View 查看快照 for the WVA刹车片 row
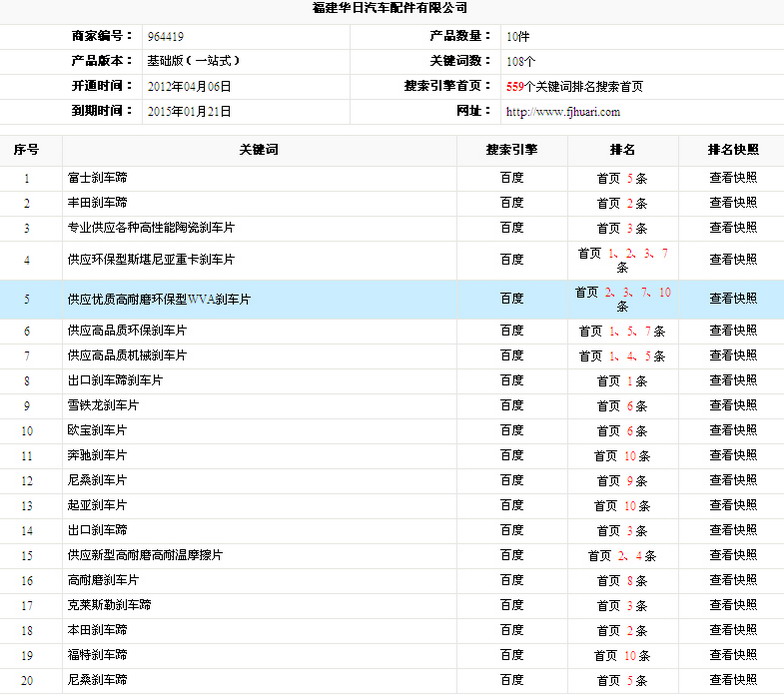 pyautogui.click(x=733, y=299)
